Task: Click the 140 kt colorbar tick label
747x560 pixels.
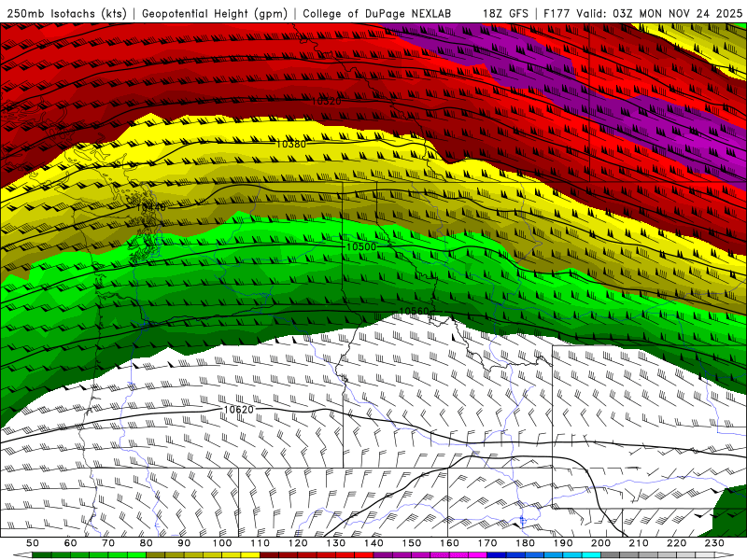Action: pyautogui.click(x=373, y=543)
